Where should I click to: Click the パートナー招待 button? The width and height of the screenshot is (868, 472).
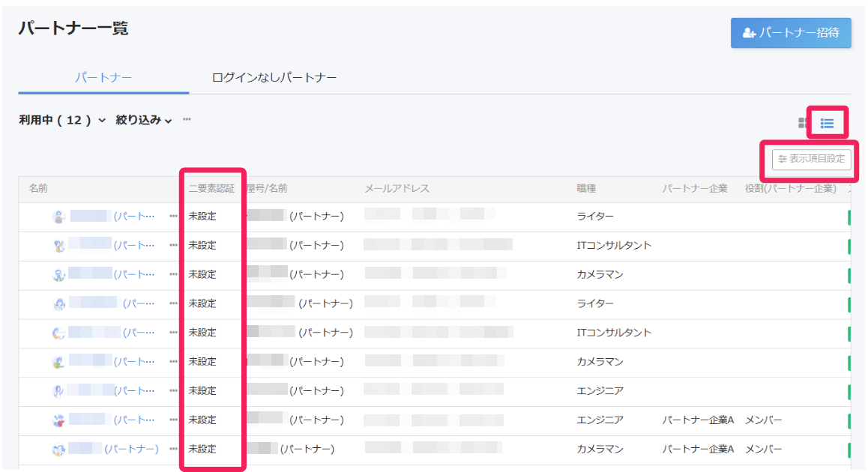click(x=791, y=33)
